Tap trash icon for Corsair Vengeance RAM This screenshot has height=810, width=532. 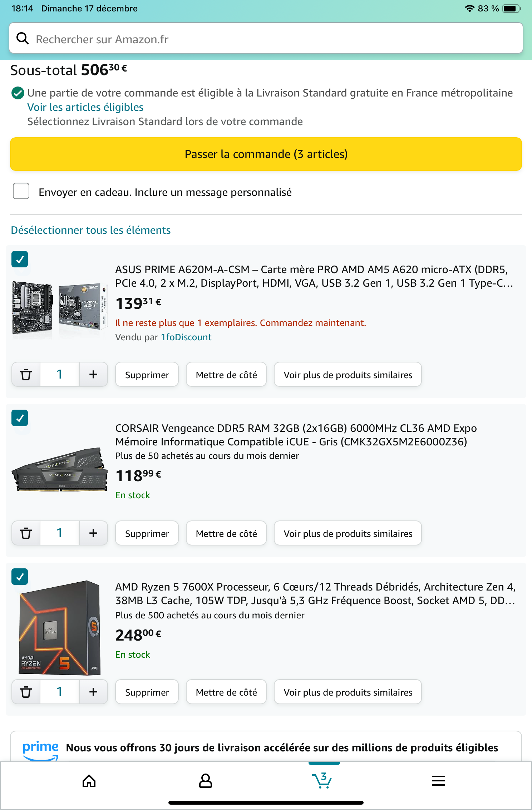coord(26,533)
